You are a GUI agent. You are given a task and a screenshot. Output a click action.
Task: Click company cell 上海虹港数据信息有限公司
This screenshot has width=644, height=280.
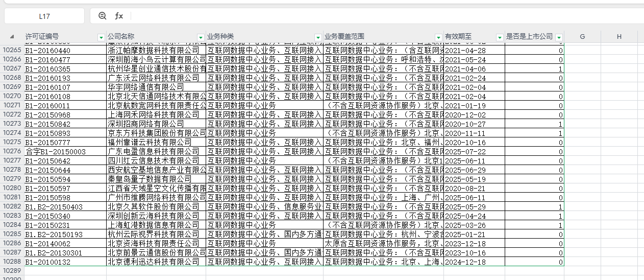156,225
